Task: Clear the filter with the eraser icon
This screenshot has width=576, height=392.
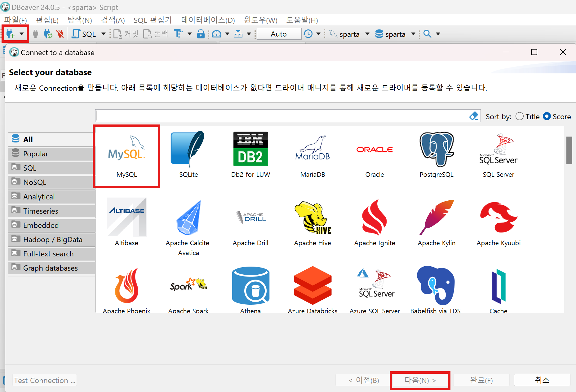Action: click(x=474, y=116)
